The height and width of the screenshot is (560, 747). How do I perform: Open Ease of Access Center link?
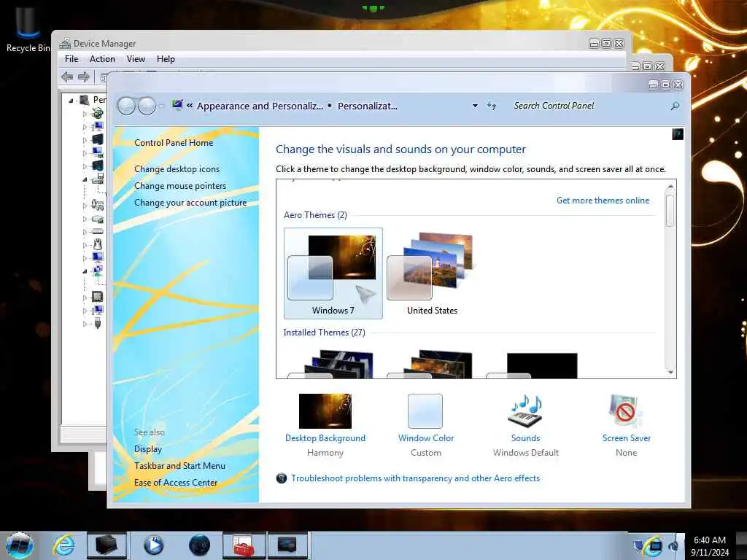176,483
